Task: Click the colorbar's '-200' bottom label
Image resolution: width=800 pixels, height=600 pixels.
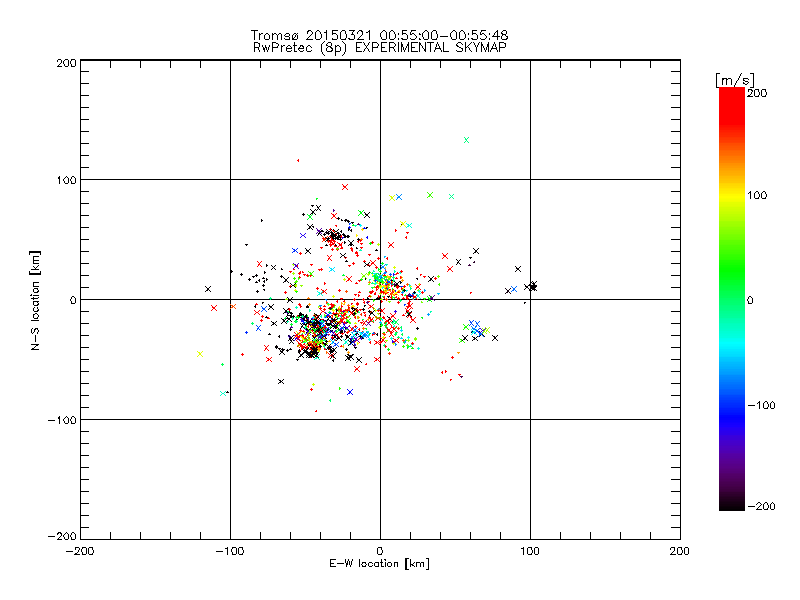Action: pos(761,506)
